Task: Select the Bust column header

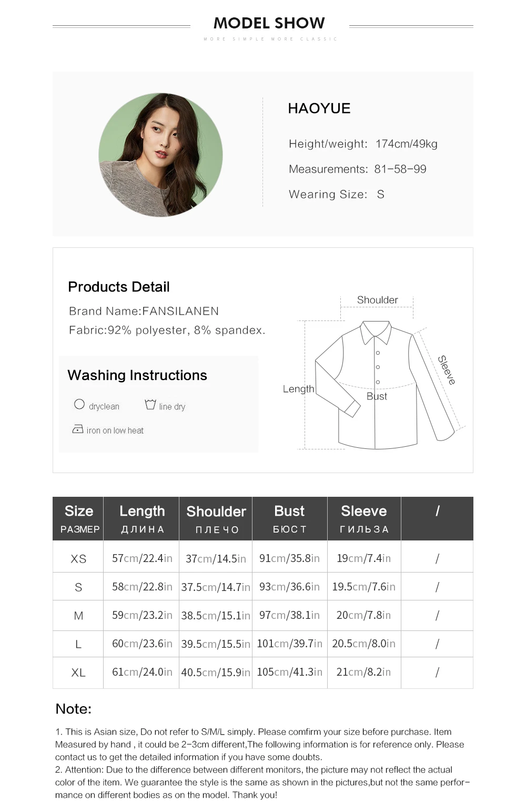Action: click(x=290, y=518)
